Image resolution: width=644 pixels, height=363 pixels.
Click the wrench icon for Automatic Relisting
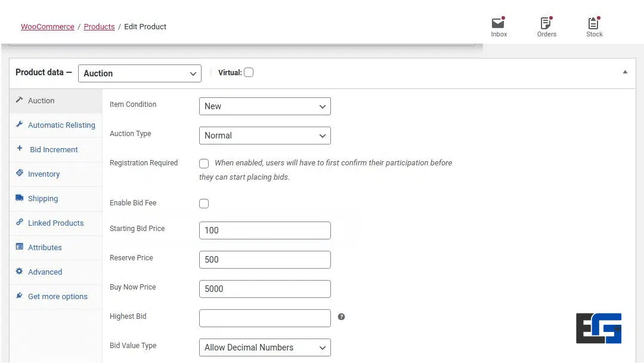[20, 125]
